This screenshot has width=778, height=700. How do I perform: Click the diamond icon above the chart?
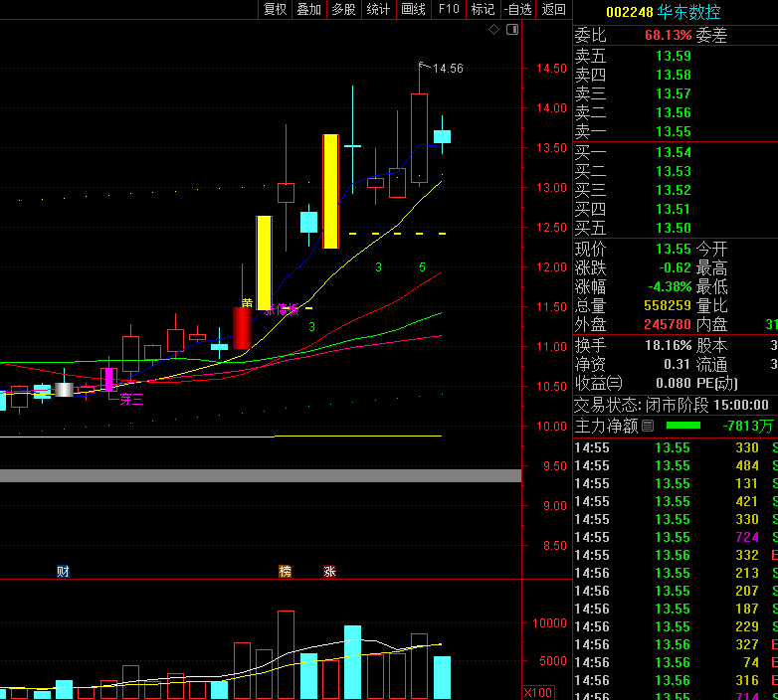tap(493, 30)
